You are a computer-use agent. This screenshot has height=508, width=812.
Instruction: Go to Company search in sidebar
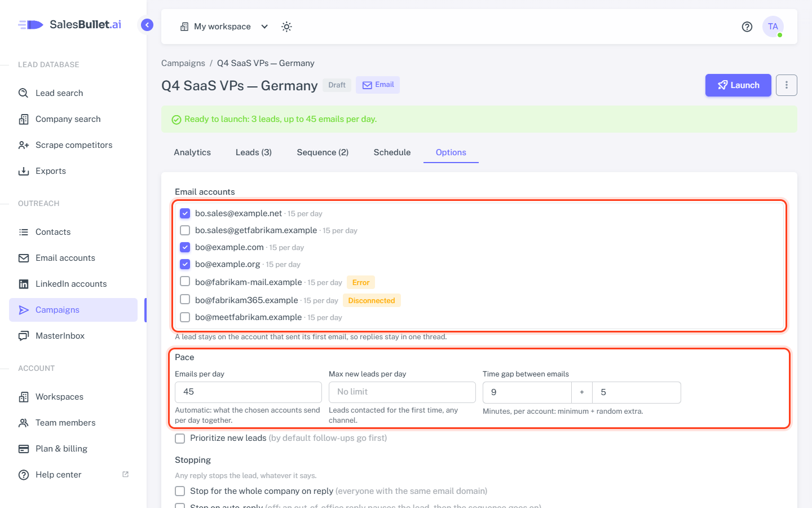73,119
